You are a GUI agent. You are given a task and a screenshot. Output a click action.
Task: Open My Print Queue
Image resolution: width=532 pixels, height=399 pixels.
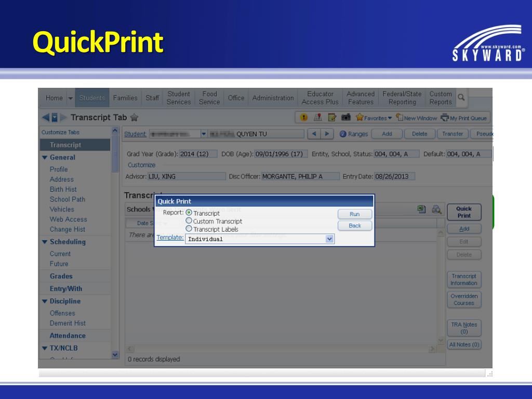tap(464, 118)
